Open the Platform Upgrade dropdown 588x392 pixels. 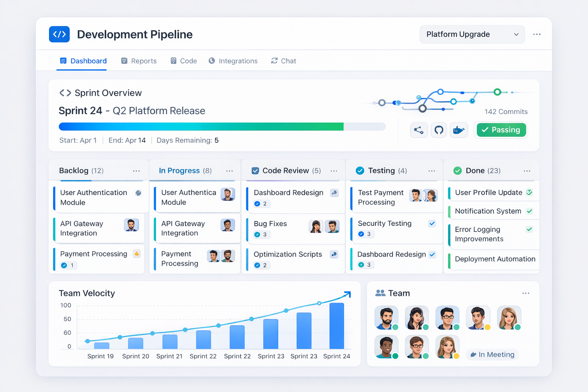point(472,34)
